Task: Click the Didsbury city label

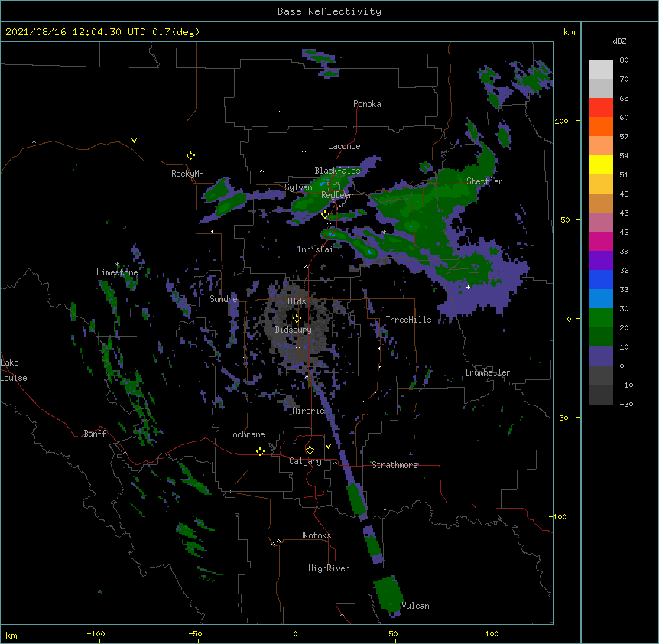Action: coord(293,330)
